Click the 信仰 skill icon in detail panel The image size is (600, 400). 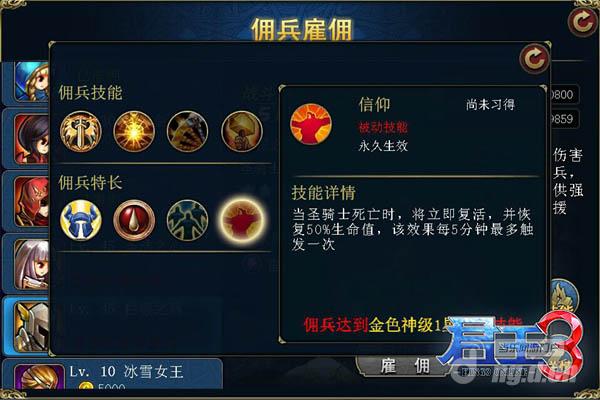pos(311,124)
